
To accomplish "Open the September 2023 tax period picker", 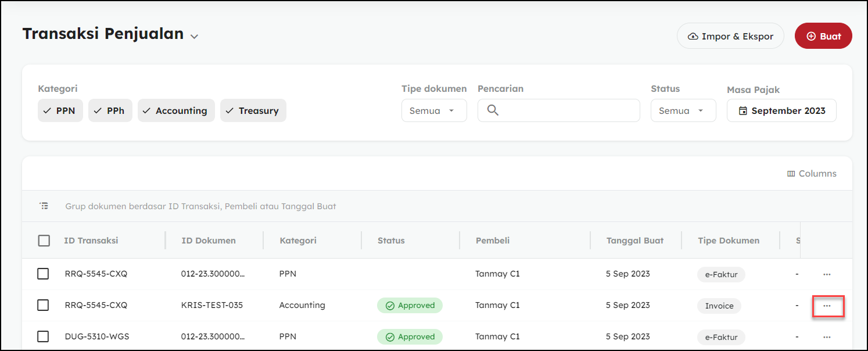I will click(x=781, y=110).
